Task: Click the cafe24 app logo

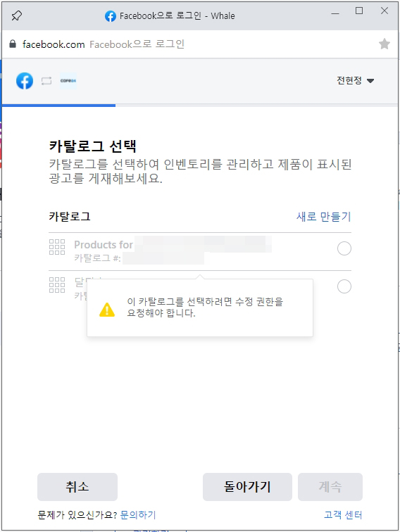Action: point(68,81)
